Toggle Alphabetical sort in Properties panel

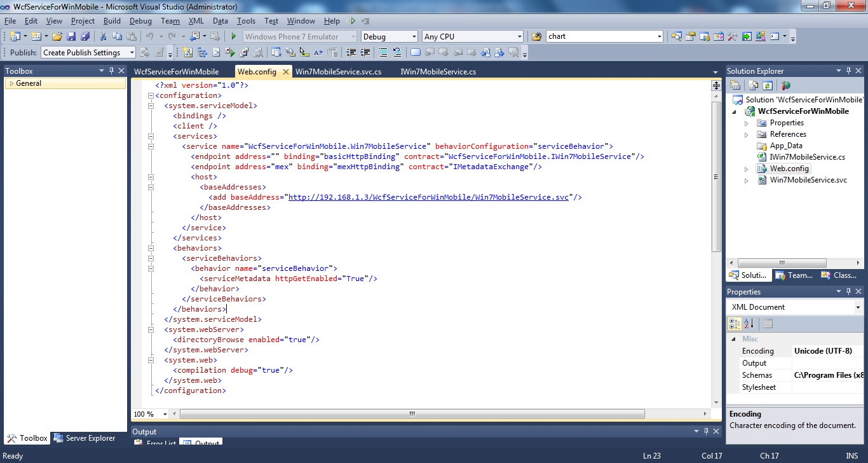749,324
